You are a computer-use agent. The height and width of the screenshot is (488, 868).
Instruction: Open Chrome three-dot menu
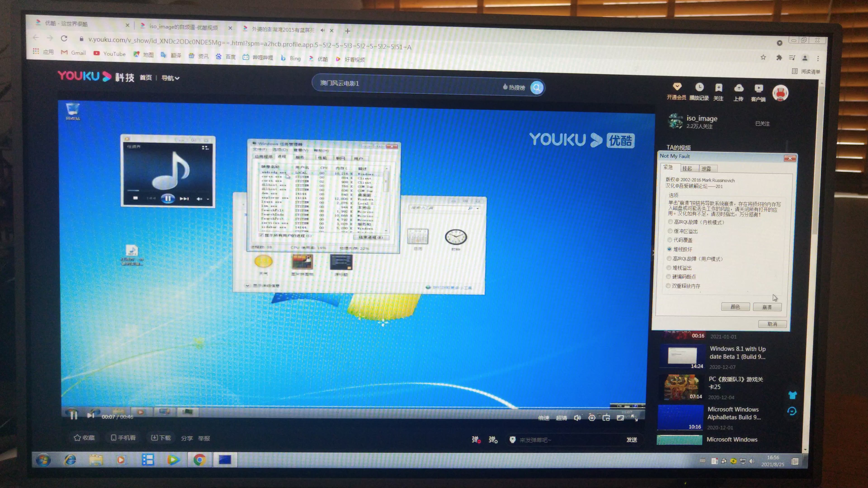818,59
